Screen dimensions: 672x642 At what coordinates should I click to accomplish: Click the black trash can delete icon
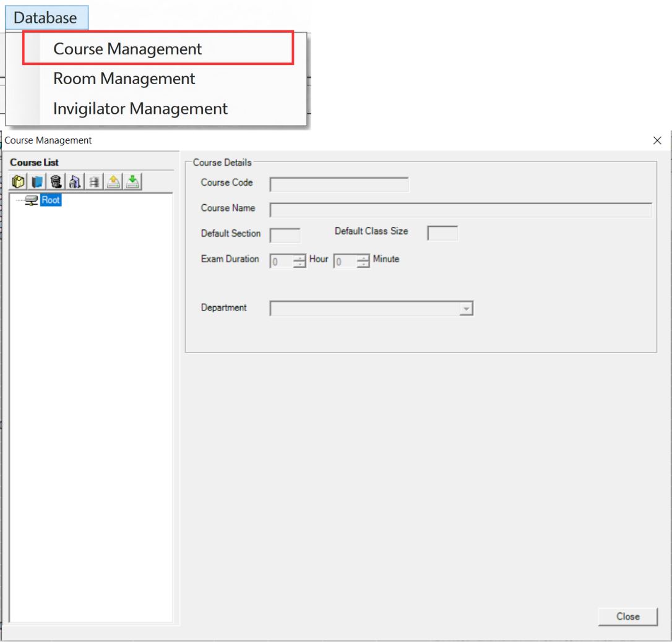[x=56, y=182]
